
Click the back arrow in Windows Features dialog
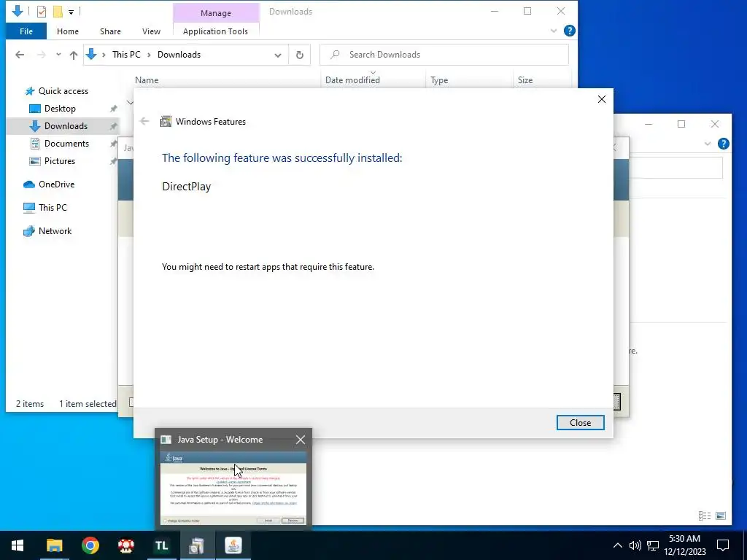click(x=144, y=122)
